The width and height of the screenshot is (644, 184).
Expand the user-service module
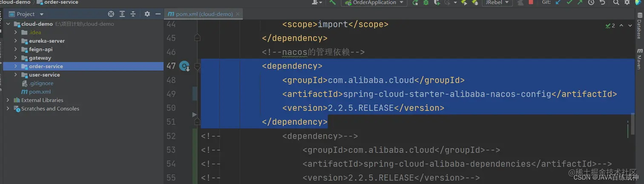tap(16, 75)
